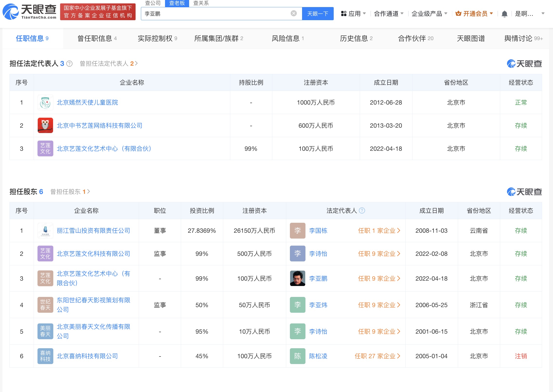Expand 曾担任法定代表人 2 link
Image resolution: width=553 pixels, height=392 pixels.
point(109,64)
